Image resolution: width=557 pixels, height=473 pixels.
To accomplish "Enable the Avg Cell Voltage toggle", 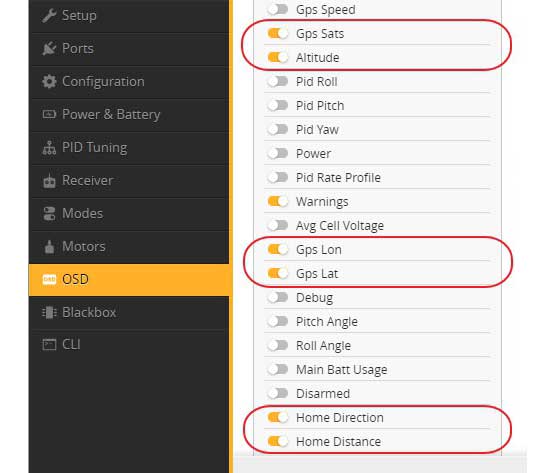I will tap(277, 225).
